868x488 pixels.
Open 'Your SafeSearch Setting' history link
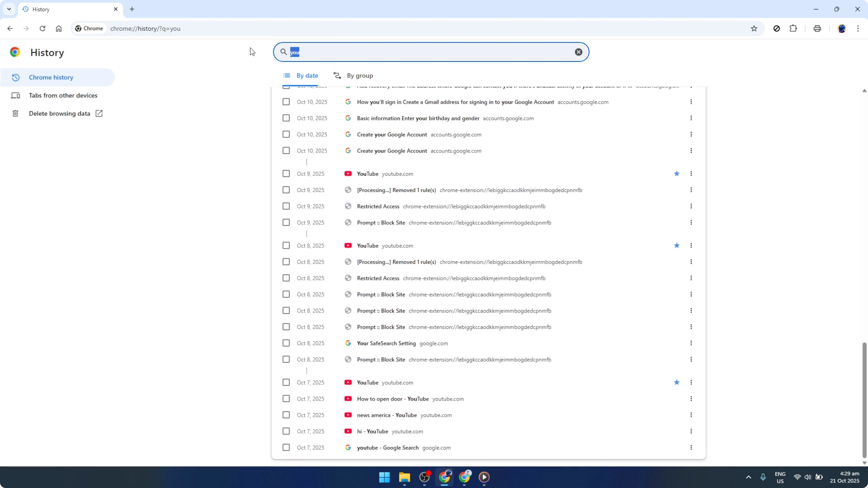(x=386, y=343)
